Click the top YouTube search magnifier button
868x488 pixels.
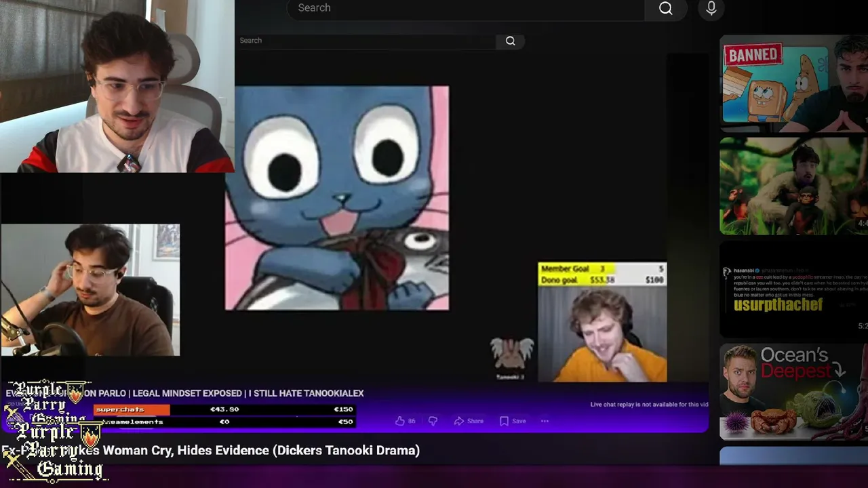tap(665, 8)
